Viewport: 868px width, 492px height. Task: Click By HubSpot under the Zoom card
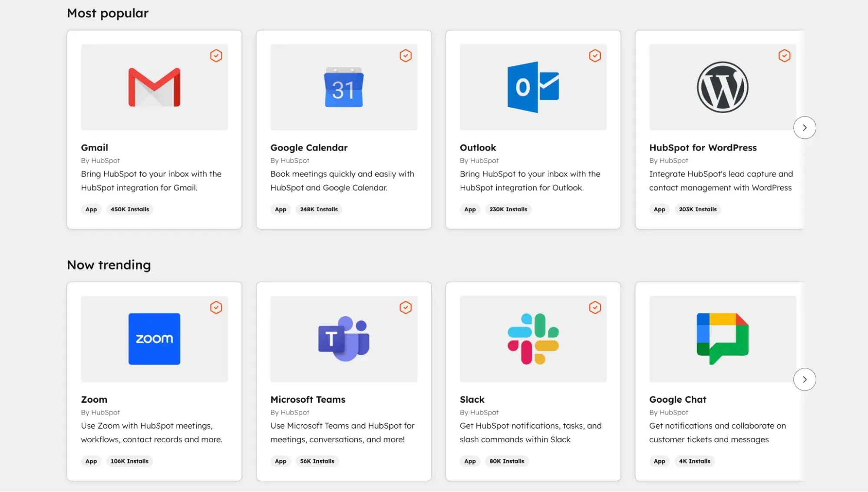pos(100,412)
